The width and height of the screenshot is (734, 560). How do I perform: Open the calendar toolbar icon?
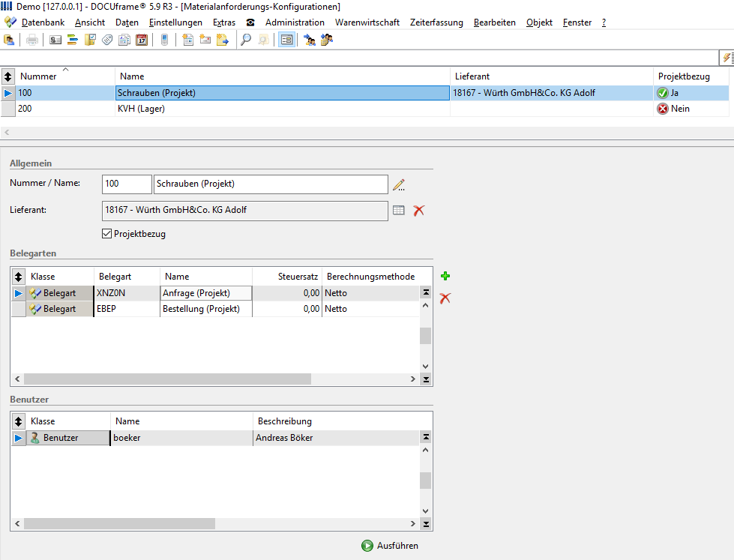coord(142,40)
